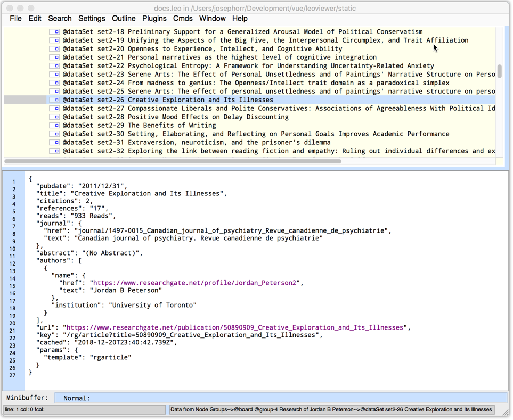This screenshot has height=420, width=513.
Task: Select node 'Creative Exploration and Its Illnesses'
Action: click(168, 100)
